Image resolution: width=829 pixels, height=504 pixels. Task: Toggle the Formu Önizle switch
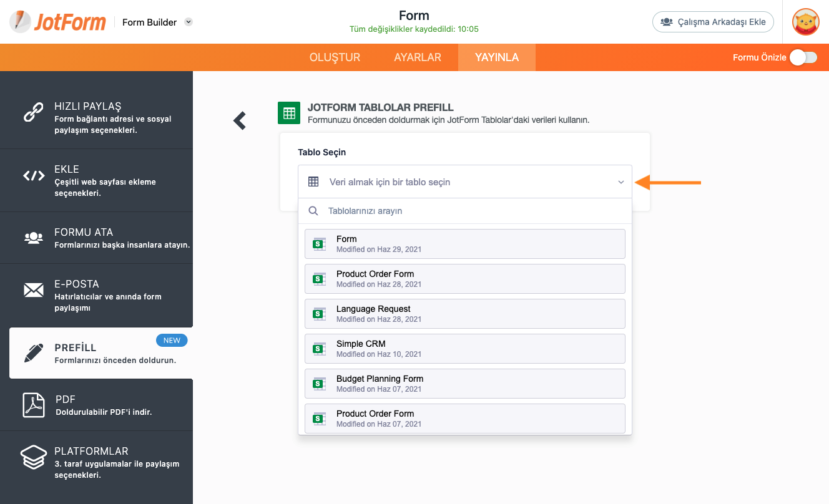(803, 57)
